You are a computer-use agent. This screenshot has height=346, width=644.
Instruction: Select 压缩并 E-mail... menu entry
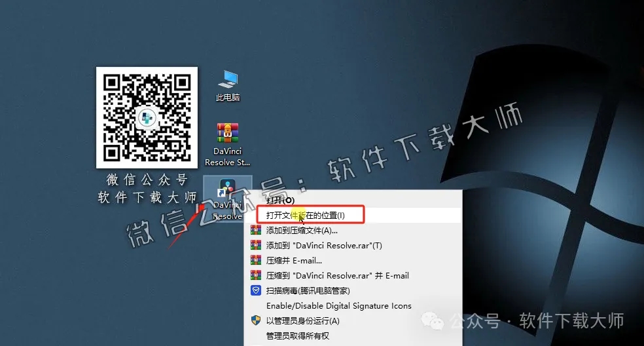point(294,260)
